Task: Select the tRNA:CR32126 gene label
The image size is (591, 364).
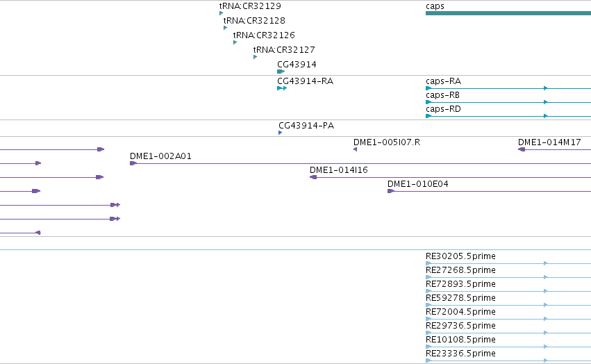Action: [x=264, y=35]
